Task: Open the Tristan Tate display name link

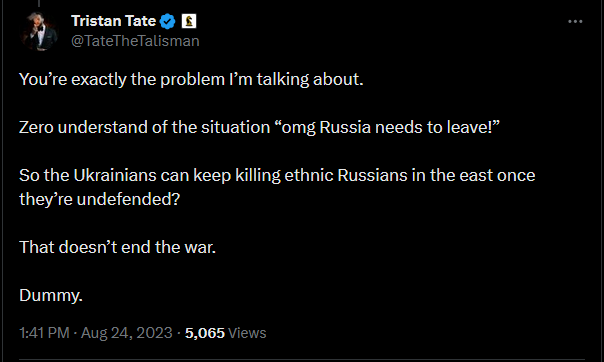Action: pos(114,21)
